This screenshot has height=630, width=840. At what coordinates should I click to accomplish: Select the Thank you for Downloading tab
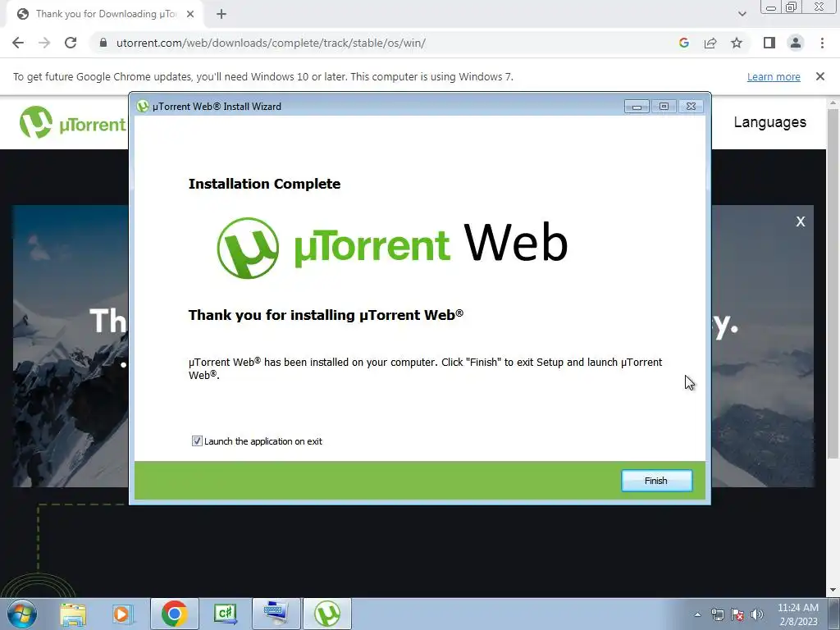click(x=106, y=14)
